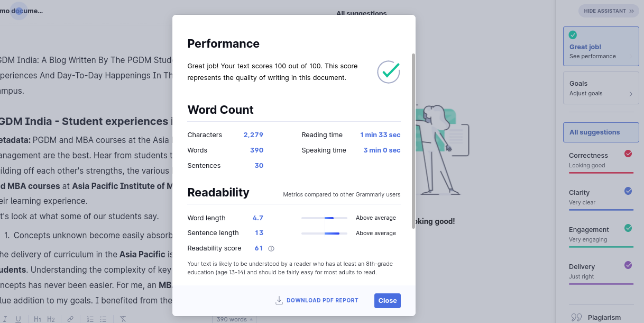Download the PDF report

pos(317,300)
